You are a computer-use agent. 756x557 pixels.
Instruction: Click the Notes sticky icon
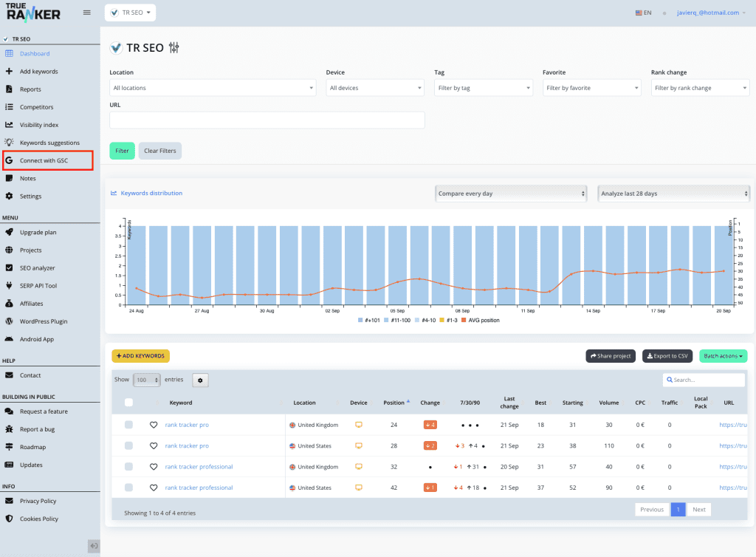(x=9, y=179)
